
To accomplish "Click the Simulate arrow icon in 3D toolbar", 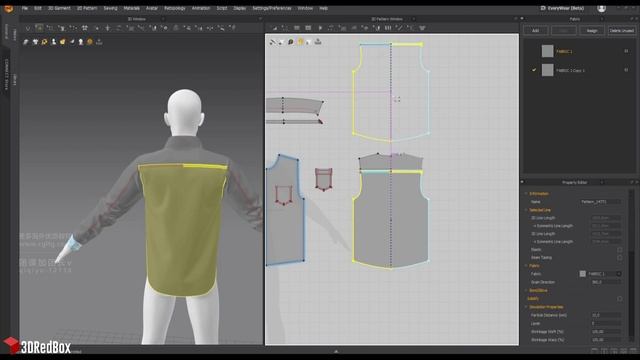I will (x=27, y=28).
